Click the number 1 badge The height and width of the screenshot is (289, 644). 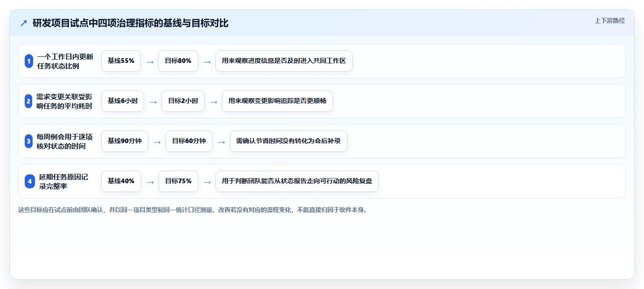(29, 61)
